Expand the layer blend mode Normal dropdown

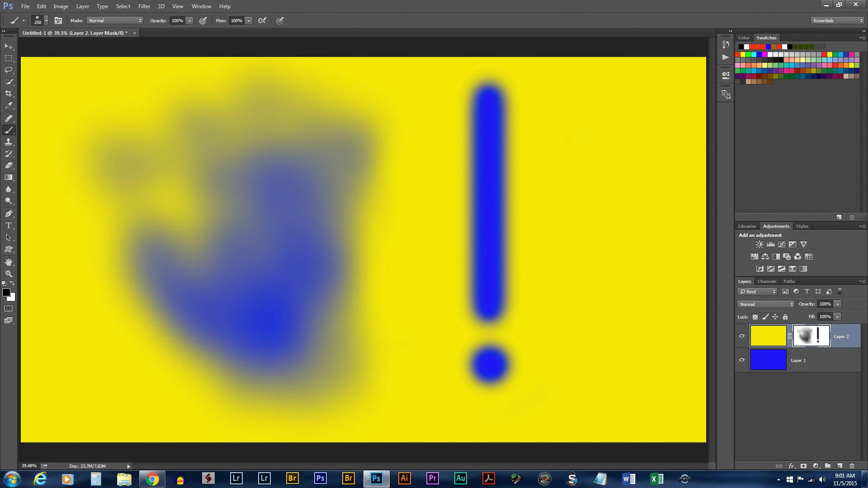point(765,304)
